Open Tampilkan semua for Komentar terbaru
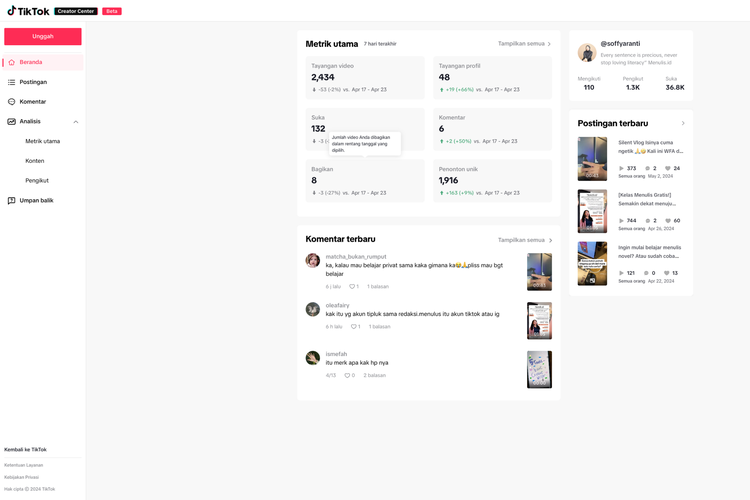 click(x=524, y=240)
